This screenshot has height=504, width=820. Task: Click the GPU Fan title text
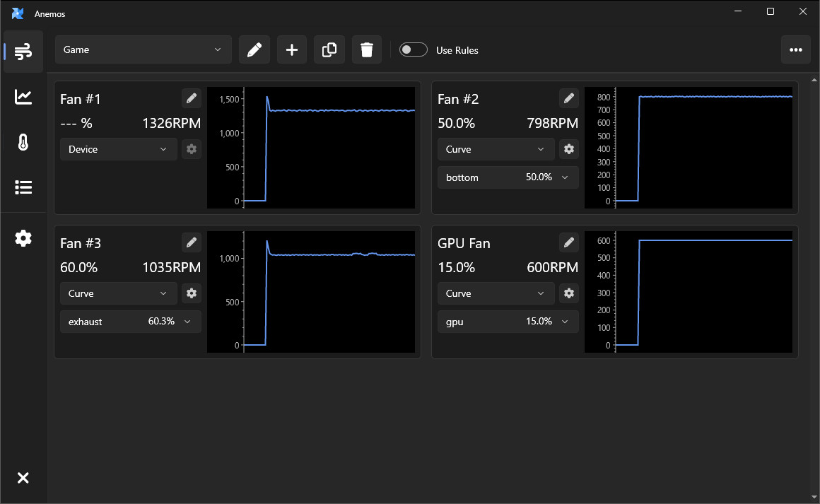(464, 244)
